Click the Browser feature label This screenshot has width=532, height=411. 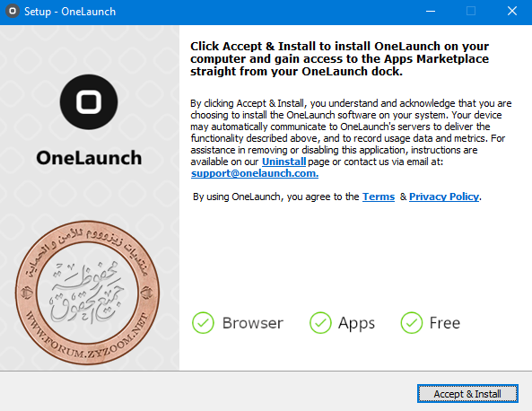click(253, 323)
